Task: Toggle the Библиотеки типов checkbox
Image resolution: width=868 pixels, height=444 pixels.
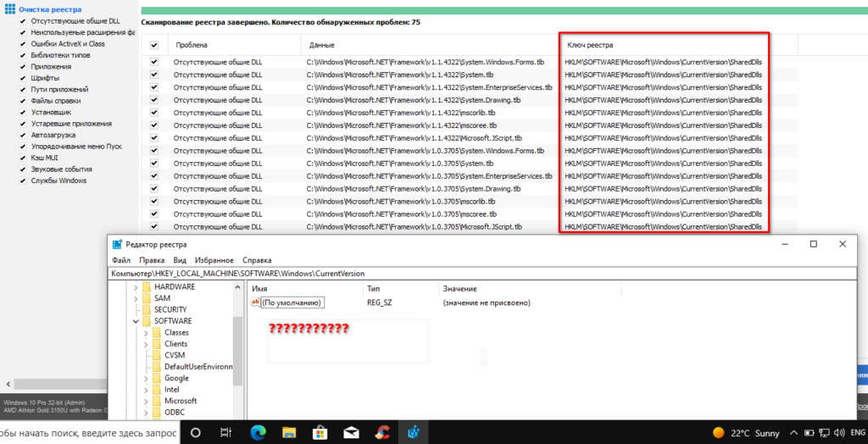Action: [23, 55]
